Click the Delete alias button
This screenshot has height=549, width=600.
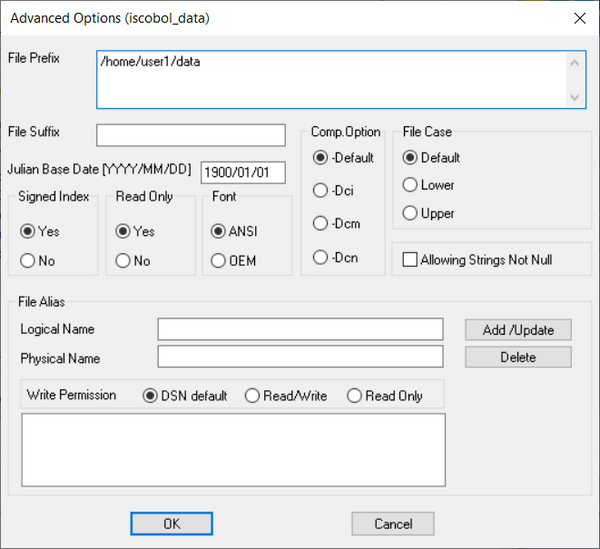pos(518,357)
